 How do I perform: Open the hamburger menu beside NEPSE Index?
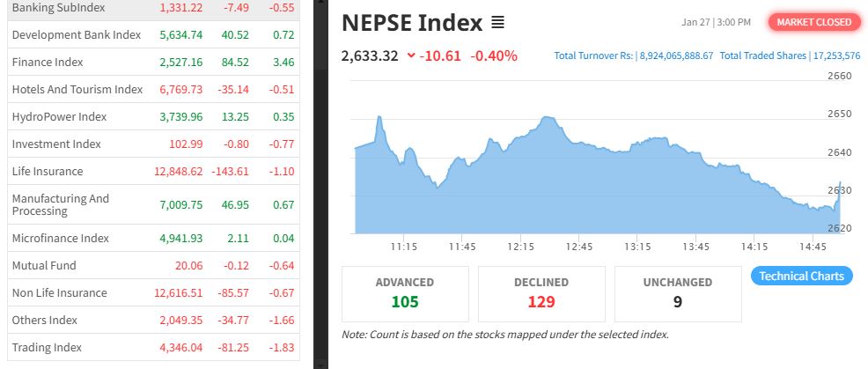point(497,22)
